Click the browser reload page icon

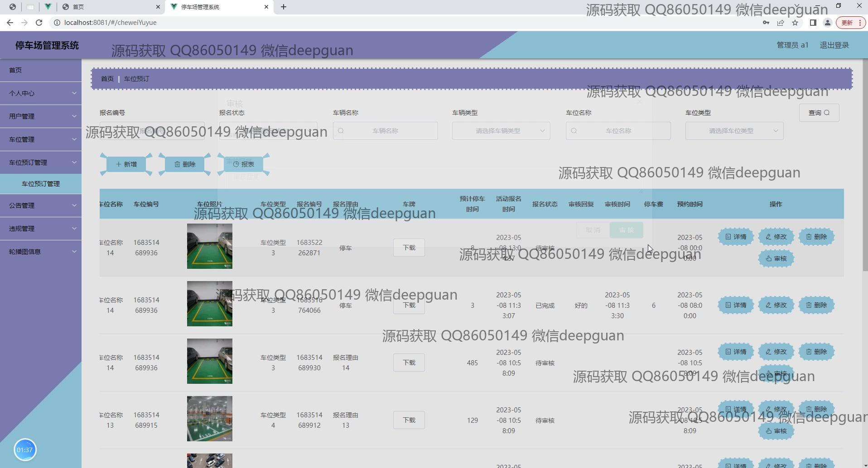click(39, 23)
